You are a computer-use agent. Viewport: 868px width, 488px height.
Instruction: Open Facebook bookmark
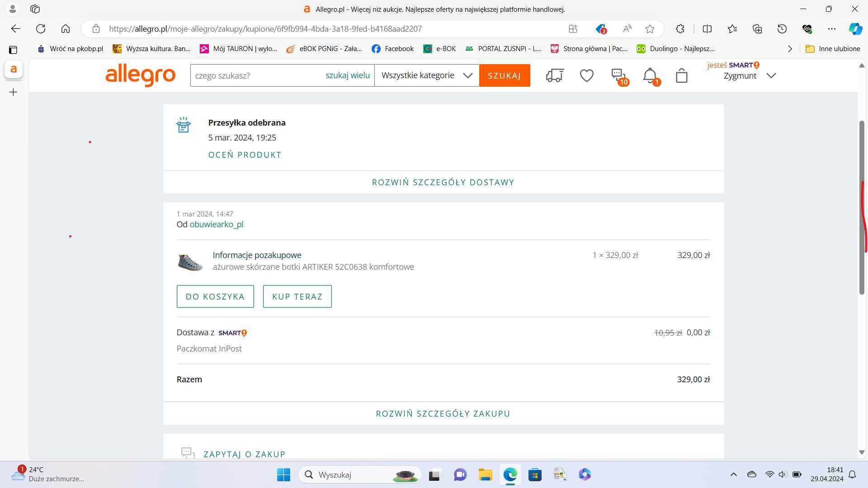(392, 49)
